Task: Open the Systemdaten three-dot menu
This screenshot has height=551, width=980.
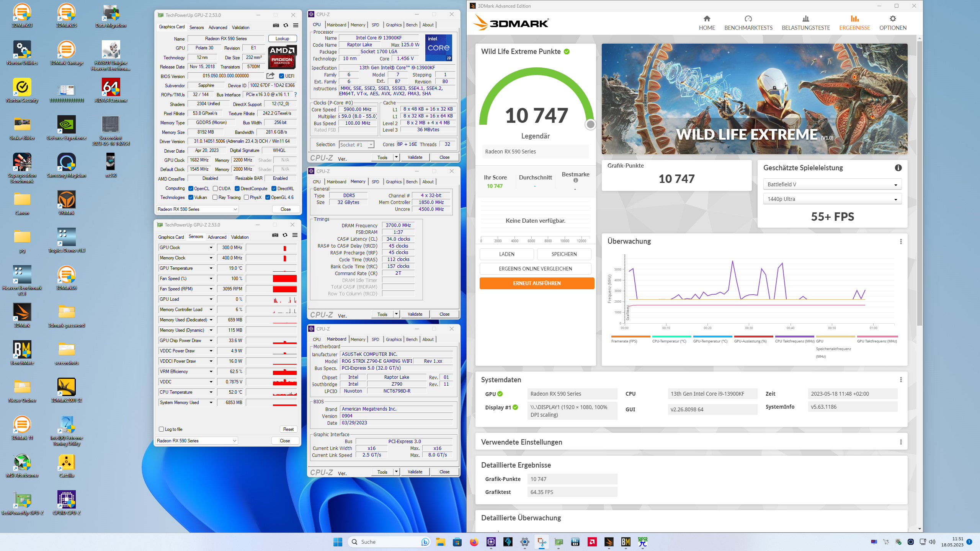Action: click(x=901, y=380)
